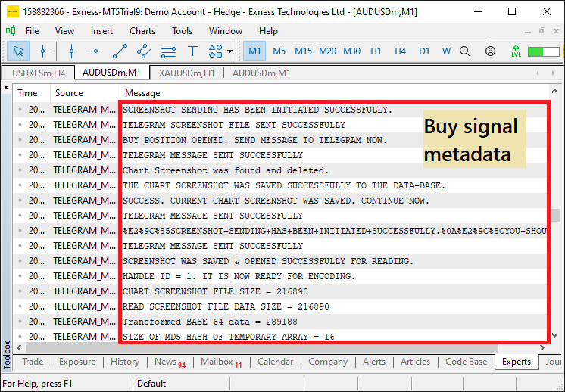Switch to H1 timeframe
Viewport: 565px width, 392px height.
376,51
